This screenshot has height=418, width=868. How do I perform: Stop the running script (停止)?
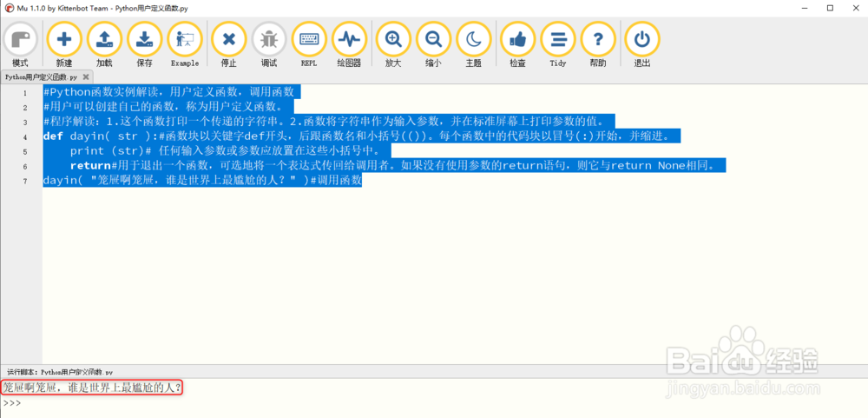click(x=228, y=44)
